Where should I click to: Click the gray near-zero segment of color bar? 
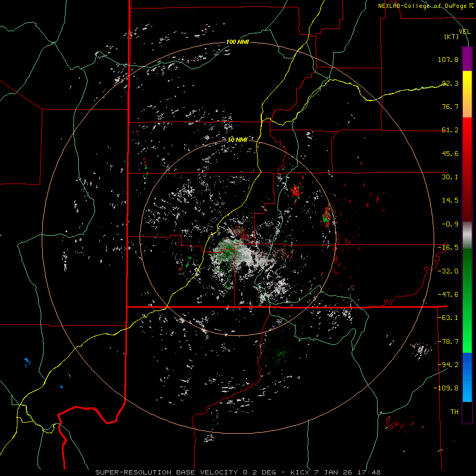(x=467, y=235)
